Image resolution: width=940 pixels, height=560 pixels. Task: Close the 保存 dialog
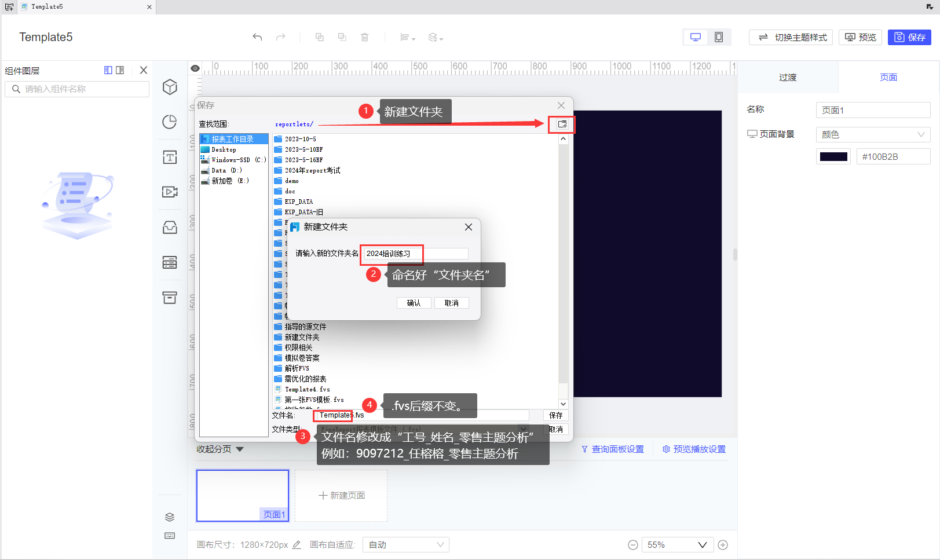pyautogui.click(x=561, y=105)
